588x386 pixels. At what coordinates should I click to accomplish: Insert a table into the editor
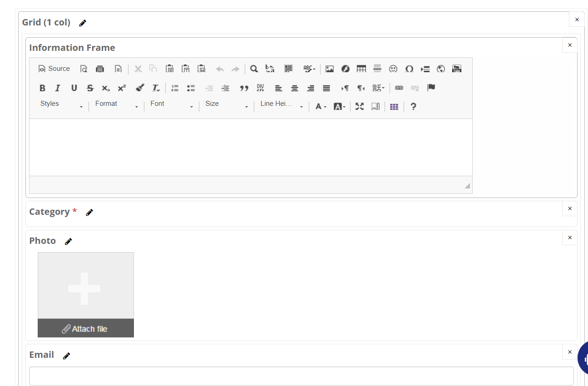[361, 69]
